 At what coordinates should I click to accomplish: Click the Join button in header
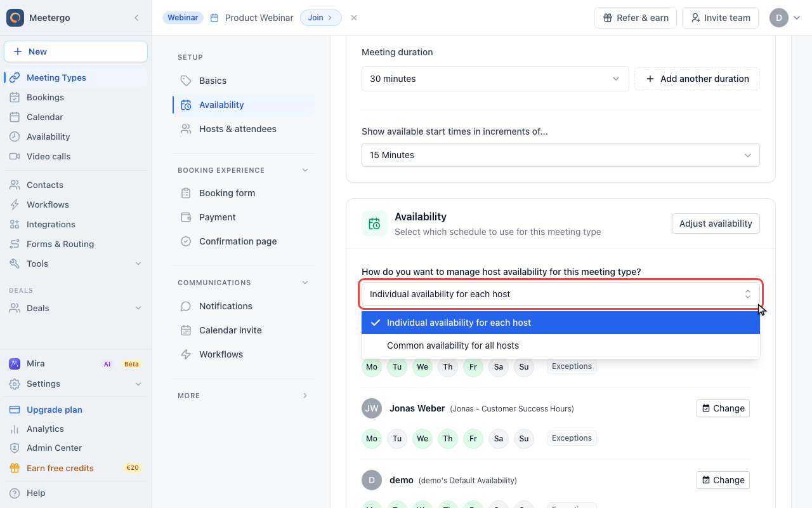pyautogui.click(x=321, y=18)
